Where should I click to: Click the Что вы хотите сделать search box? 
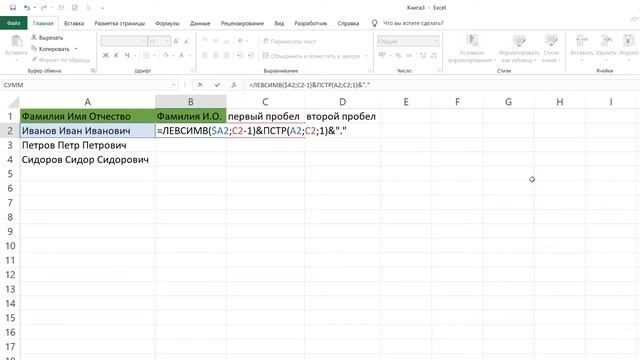[x=413, y=23]
